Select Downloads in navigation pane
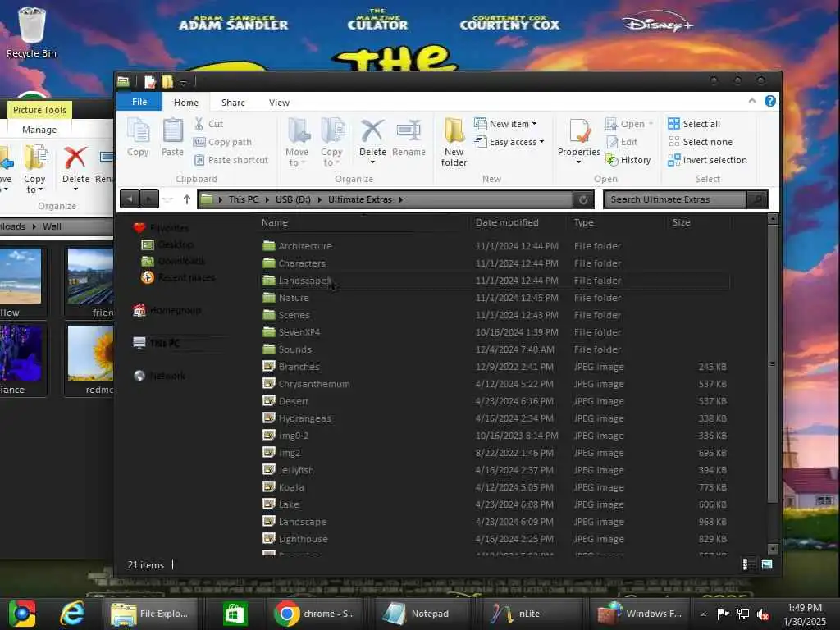 point(172,261)
